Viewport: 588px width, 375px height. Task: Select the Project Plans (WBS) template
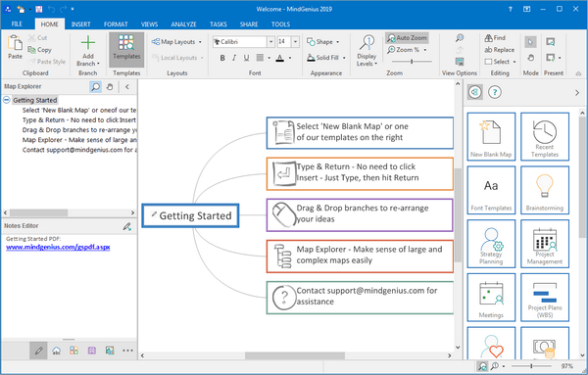(545, 298)
